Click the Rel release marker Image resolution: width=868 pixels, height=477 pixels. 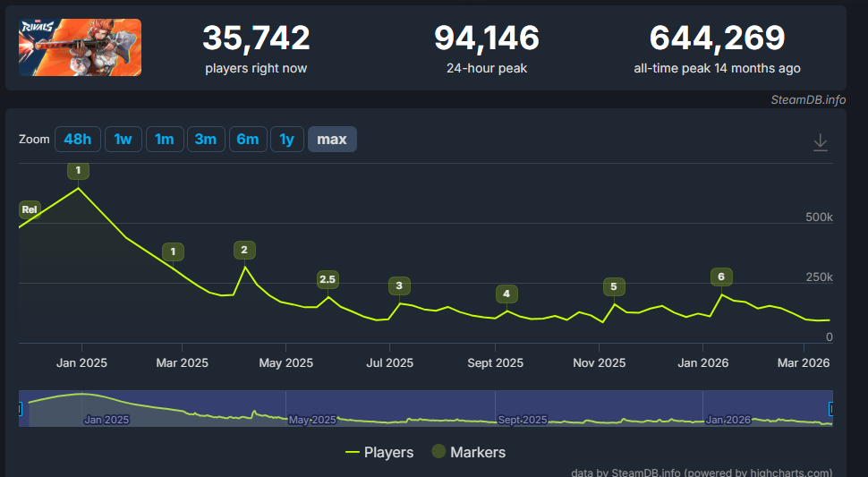(x=30, y=209)
